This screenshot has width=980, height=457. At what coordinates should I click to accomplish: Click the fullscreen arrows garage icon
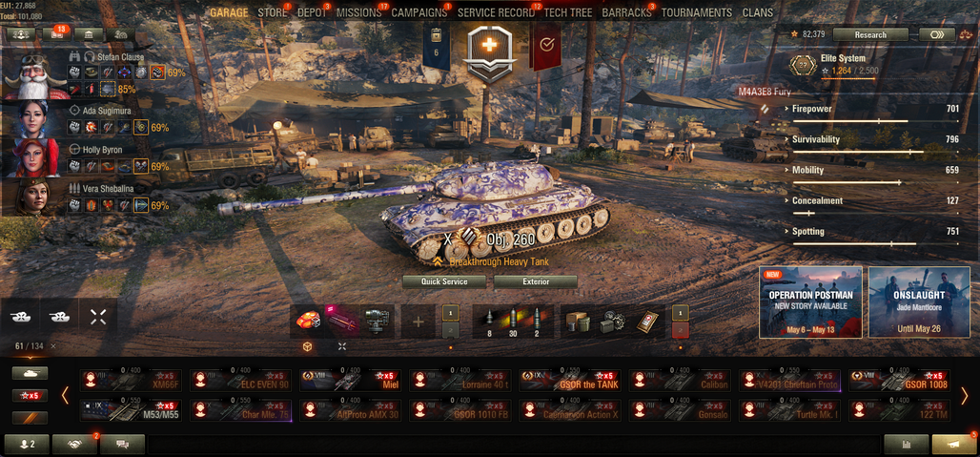tap(98, 317)
